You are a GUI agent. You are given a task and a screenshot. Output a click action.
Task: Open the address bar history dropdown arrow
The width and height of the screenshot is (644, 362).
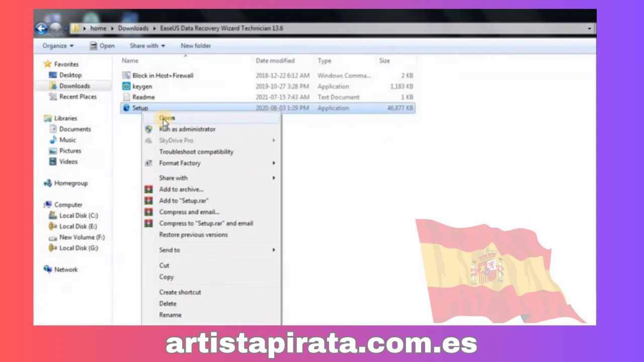(x=589, y=29)
